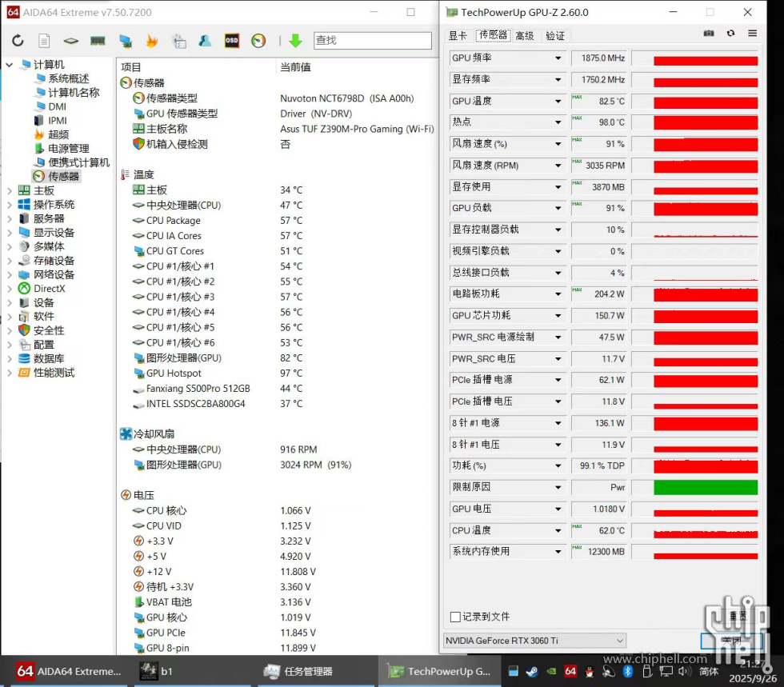The width and height of the screenshot is (784, 687).
Task: Open GPU-Z hamburger menu icon
Action: (x=752, y=34)
